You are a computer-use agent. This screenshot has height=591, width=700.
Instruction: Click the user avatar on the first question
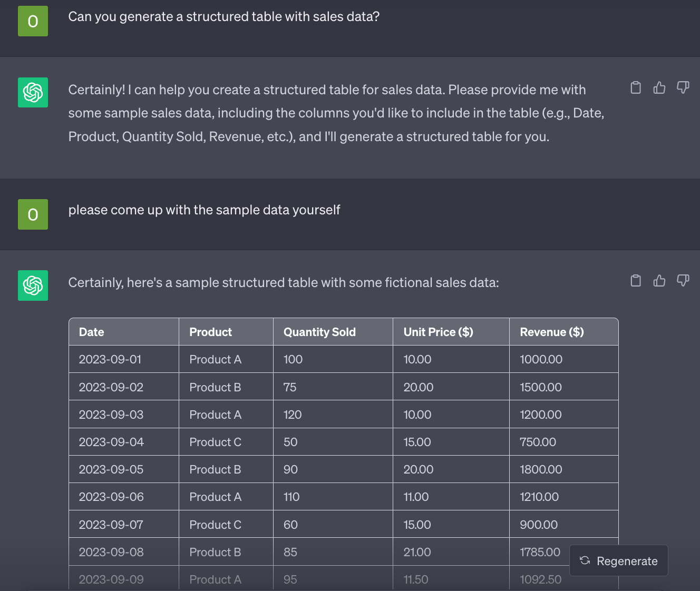(33, 21)
